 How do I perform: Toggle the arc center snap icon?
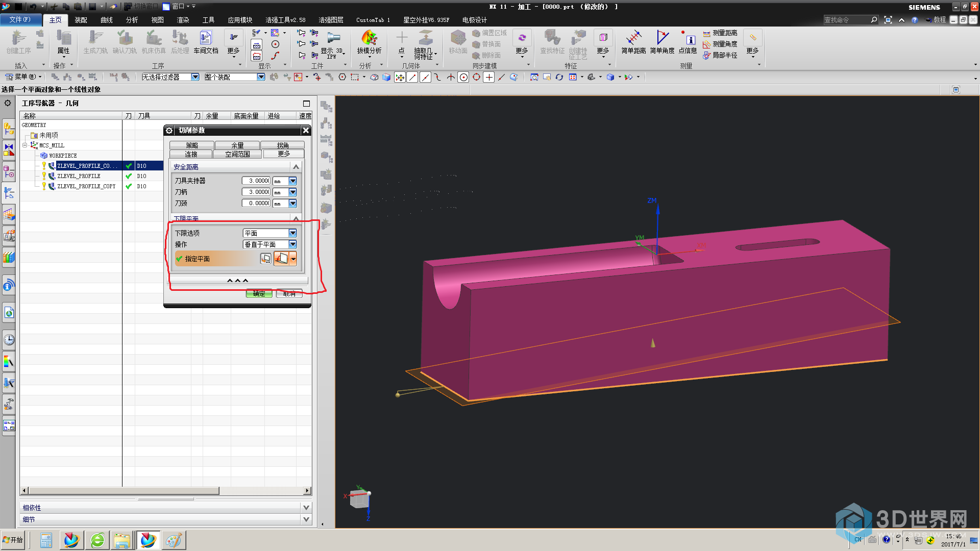(x=463, y=77)
